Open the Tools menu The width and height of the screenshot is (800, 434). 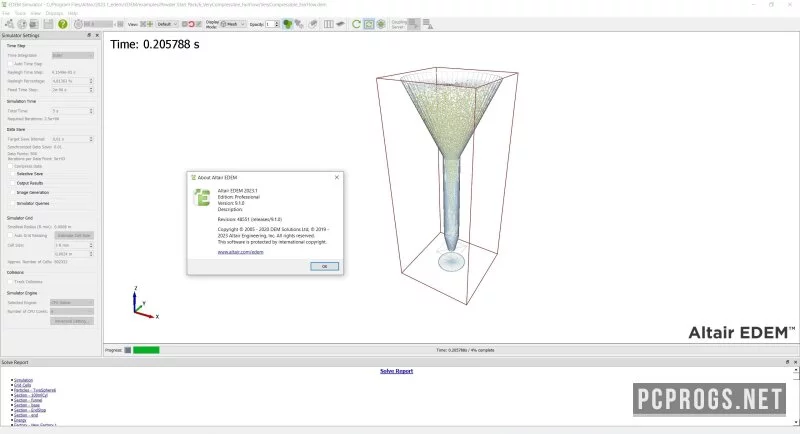(20, 13)
